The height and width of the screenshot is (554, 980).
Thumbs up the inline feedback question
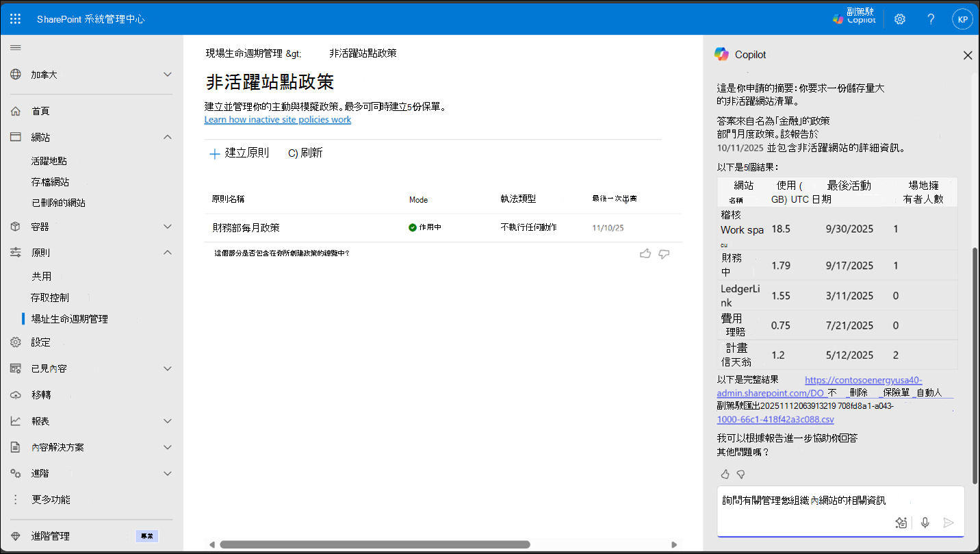coord(645,253)
